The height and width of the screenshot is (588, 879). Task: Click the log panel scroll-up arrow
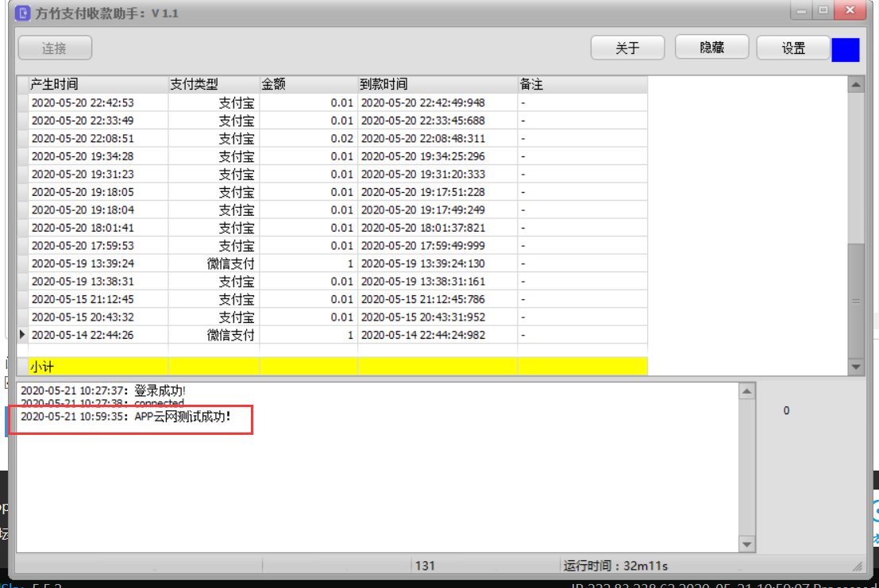point(746,391)
